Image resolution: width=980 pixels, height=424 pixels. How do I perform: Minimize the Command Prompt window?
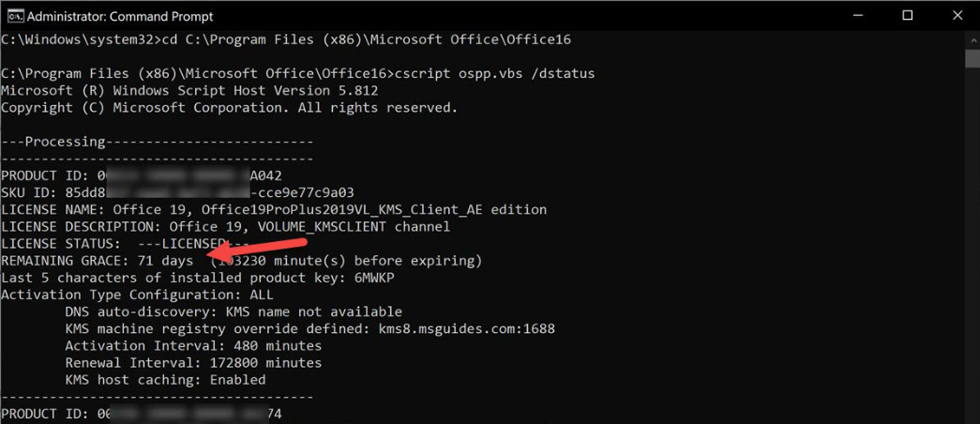858,16
